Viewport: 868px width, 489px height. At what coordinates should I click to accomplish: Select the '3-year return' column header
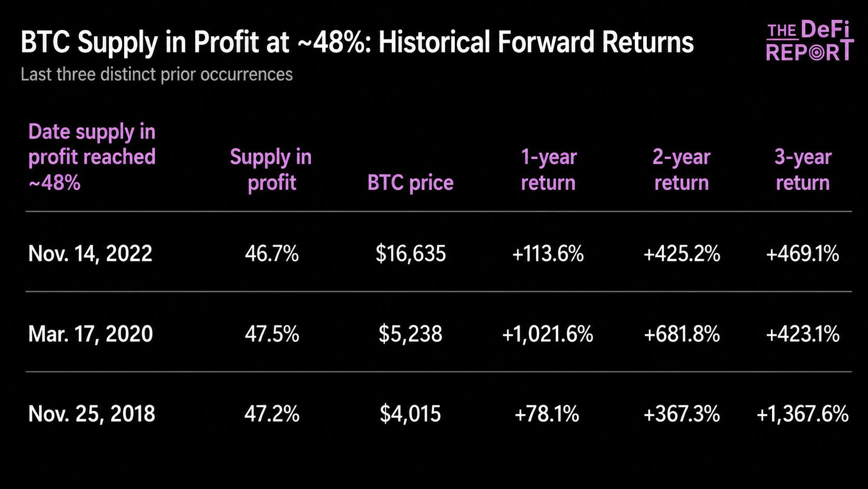click(803, 170)
